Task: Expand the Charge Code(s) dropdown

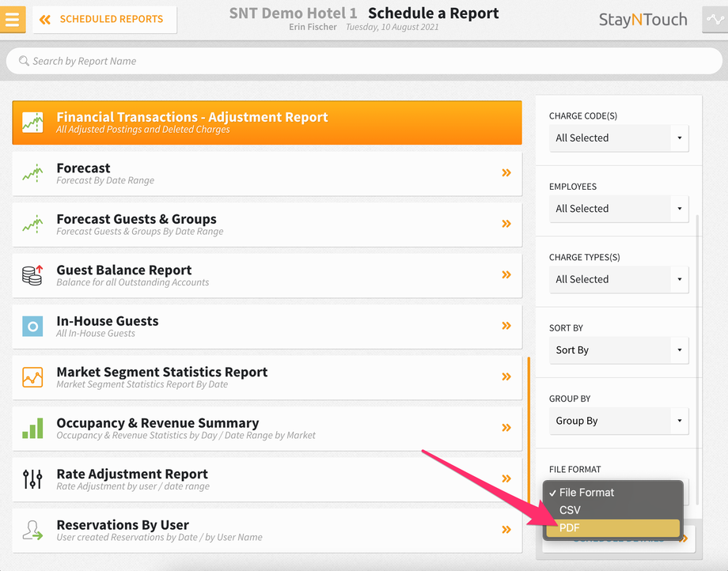Action: pos(619,138)
